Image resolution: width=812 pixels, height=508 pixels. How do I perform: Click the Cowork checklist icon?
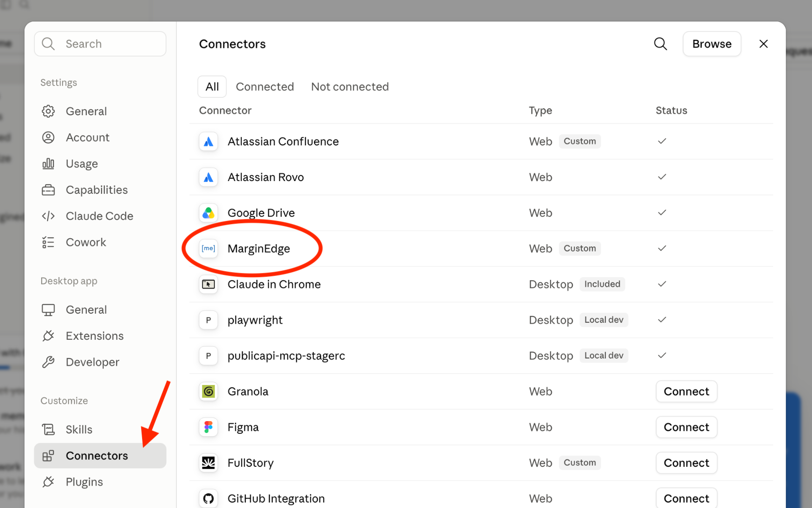(48, 242)
